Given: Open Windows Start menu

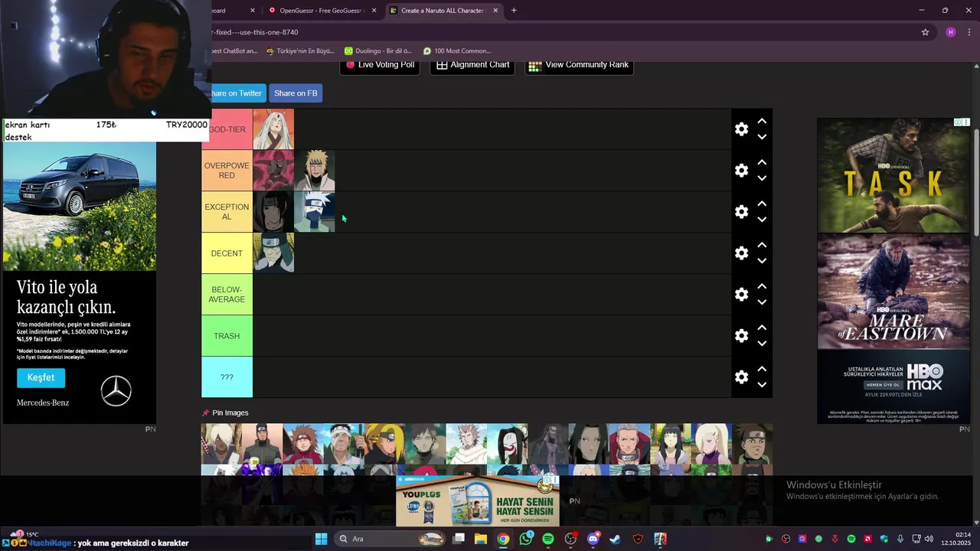Looking at the screenshot, I should (321, 539).
